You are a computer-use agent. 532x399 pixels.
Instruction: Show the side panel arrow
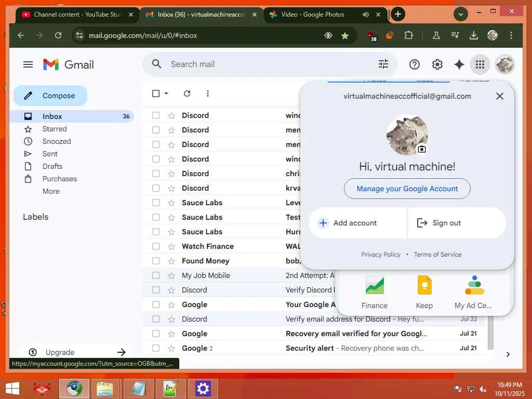pos(508,354)
